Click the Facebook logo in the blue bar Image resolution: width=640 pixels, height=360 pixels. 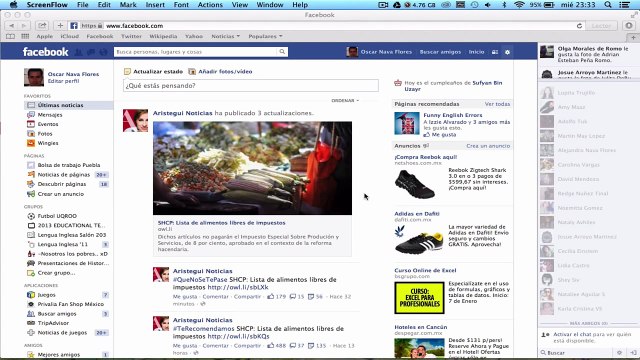[x=45, y=52]
